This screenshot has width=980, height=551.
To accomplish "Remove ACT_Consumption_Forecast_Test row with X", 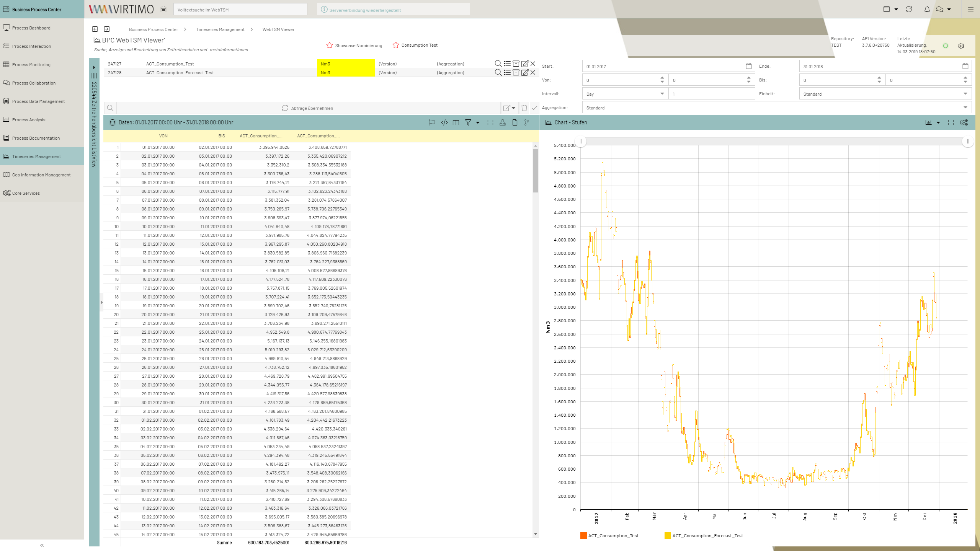I will 533,72.
